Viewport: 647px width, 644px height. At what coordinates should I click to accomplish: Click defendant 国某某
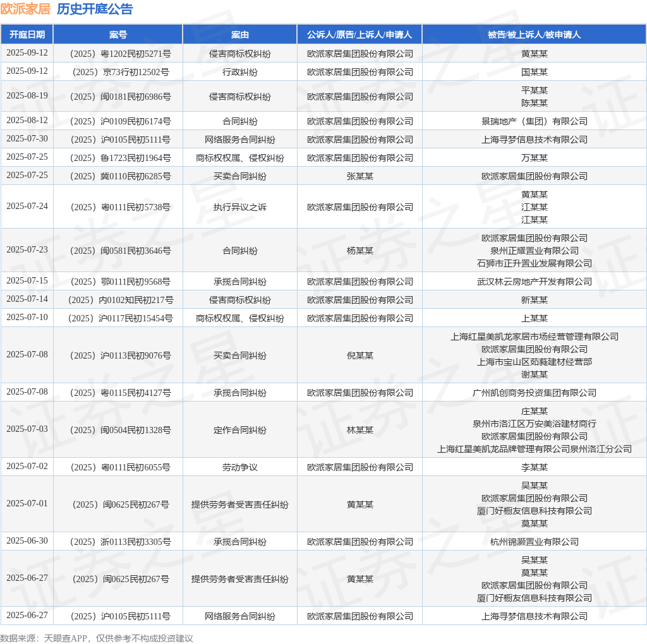pyautogui.click(x=535, y=72)
